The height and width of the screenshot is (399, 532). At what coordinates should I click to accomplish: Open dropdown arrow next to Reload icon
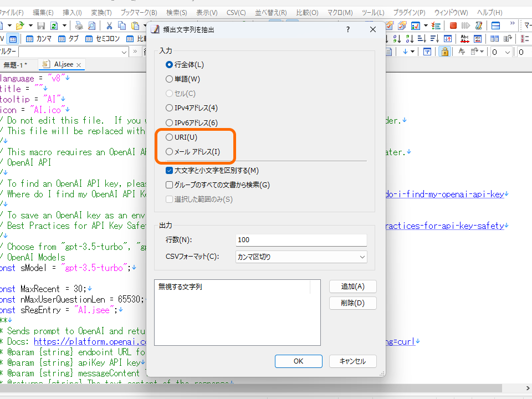tap(64, 25)
